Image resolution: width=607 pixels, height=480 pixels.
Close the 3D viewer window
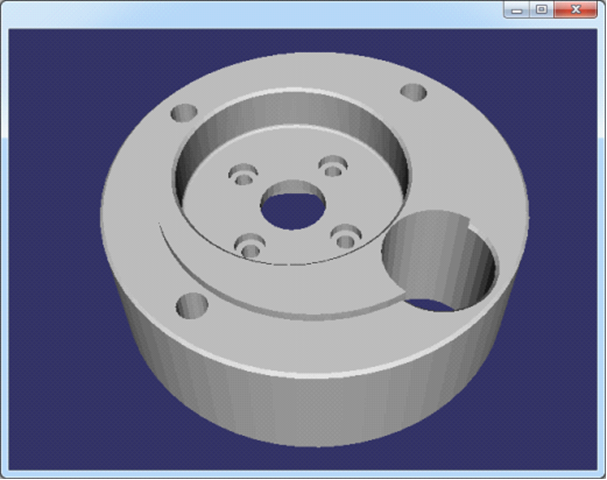576,9
